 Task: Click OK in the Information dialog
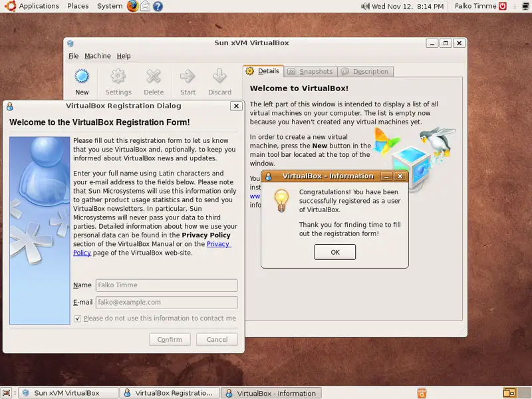(x=335, y=252)
